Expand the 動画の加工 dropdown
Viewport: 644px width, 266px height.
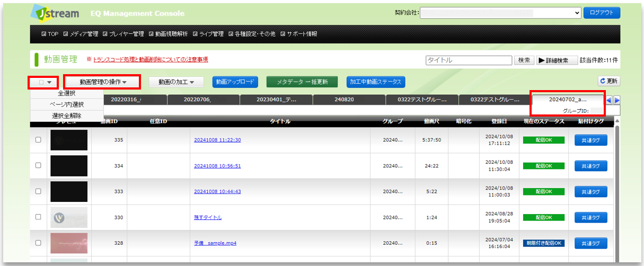(x=175, y=82)
